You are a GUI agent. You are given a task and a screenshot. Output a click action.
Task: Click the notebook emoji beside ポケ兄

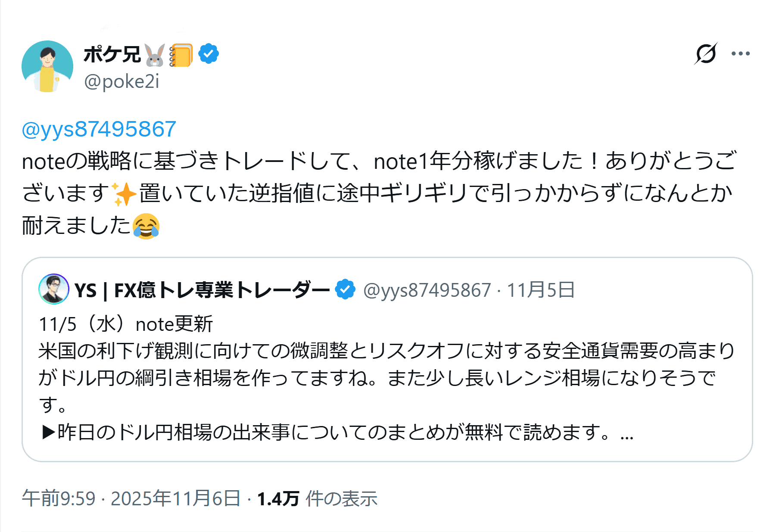181,55
